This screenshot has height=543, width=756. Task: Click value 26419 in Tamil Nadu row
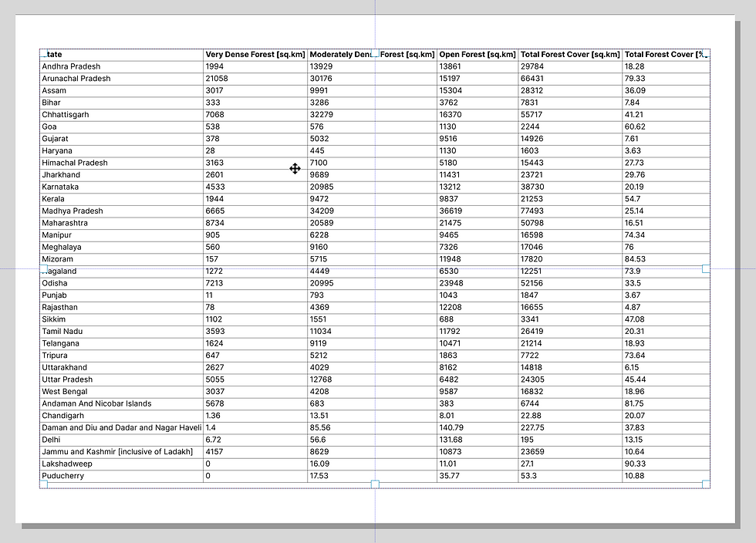532,332
